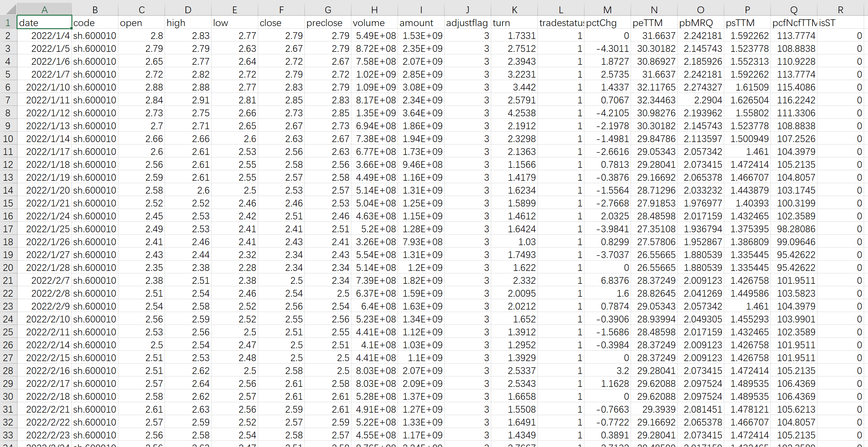Select column R header
Image resolution: width=868 pixels, height=447 pixels.
pos(840,10)
